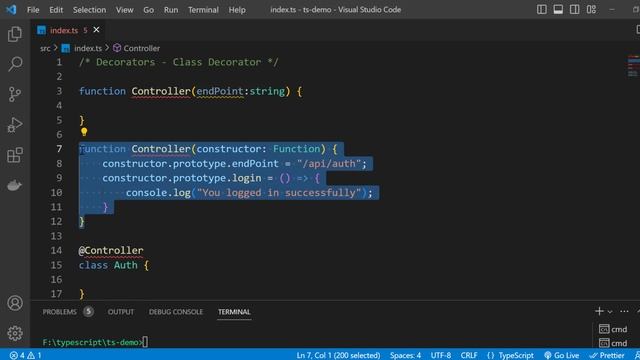Toggle Secondary Side Bar layout icon
Image resolution: width=640 pixels, height=360 pixels.
pyautogui.click(x=574, y=9)
